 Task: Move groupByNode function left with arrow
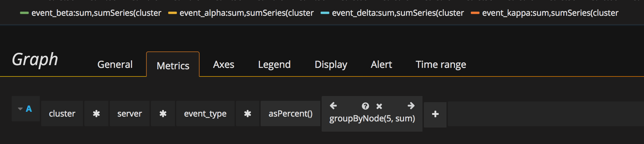(333, 106)
